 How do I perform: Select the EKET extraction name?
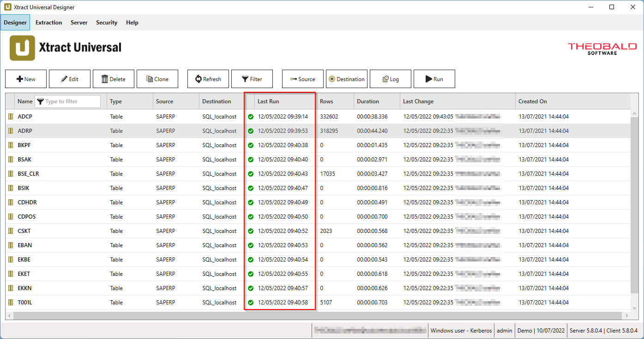(24, 274)
